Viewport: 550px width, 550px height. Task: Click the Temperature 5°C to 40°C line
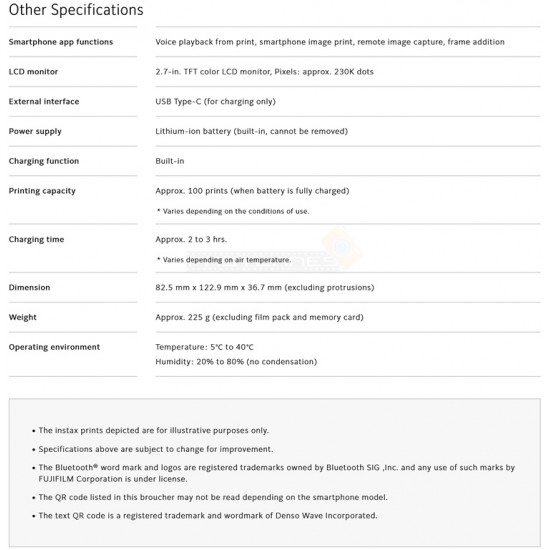click(x=204, y=347)
